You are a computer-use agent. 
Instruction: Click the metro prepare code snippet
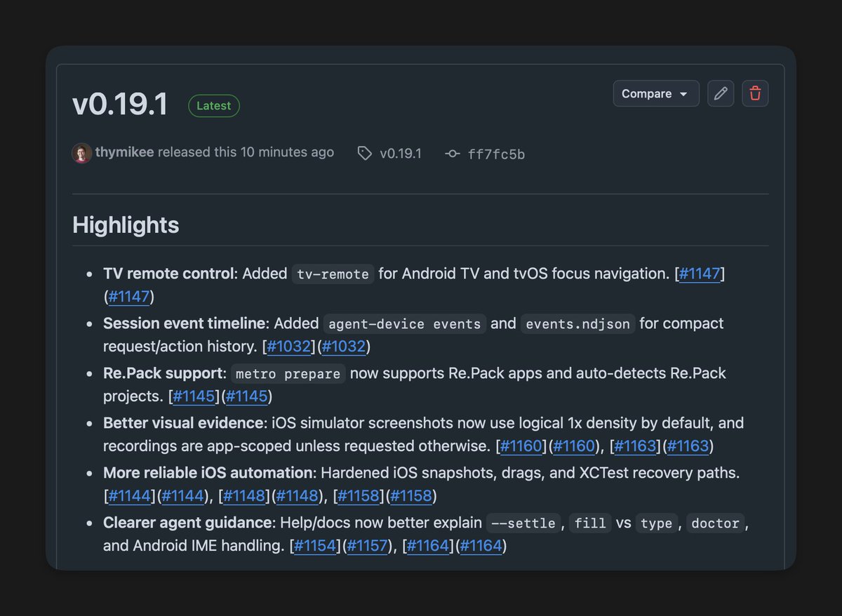[288, 373]
